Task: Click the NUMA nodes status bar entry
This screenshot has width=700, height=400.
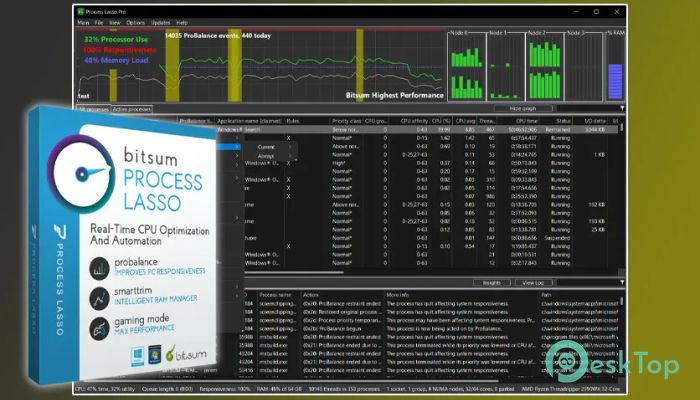Action: point(450,389)
